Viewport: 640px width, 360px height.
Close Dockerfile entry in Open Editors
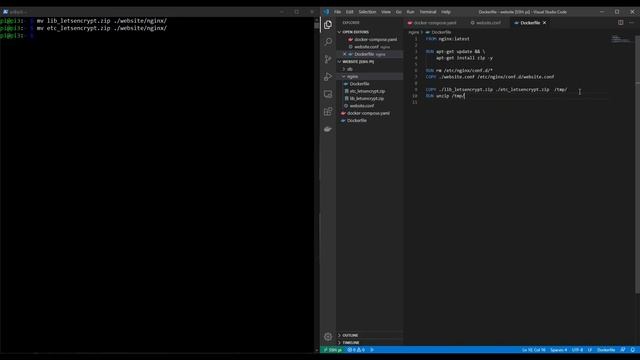344,54
